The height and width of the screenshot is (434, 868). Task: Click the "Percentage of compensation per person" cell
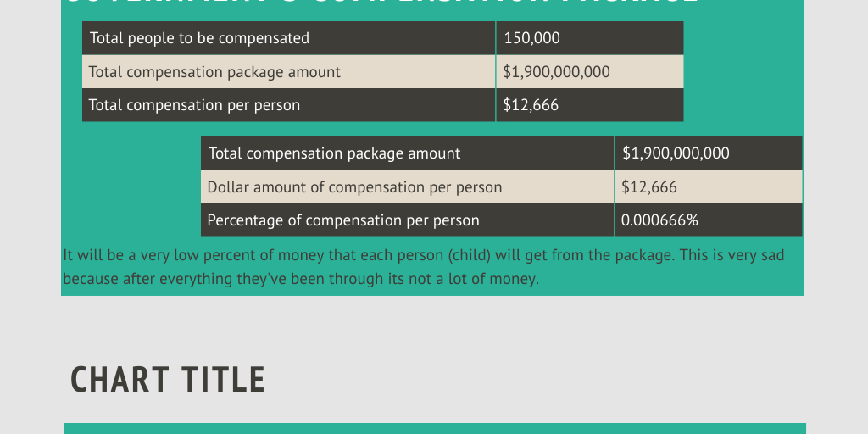tap(343, 220)
